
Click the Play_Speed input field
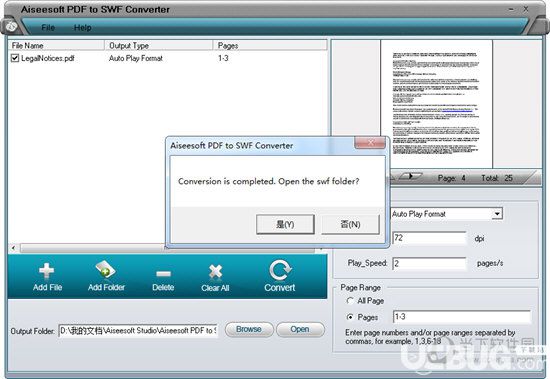[x=429, y=263]
